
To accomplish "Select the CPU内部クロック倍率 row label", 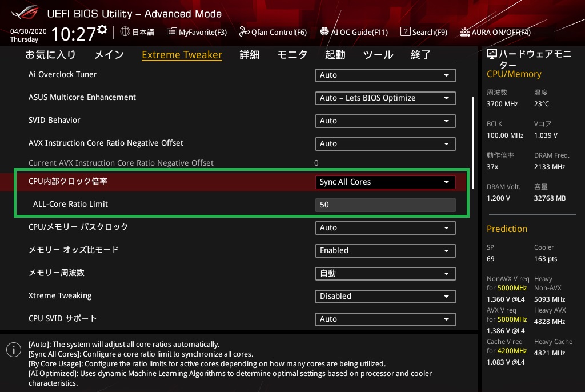I will (68, 181).
